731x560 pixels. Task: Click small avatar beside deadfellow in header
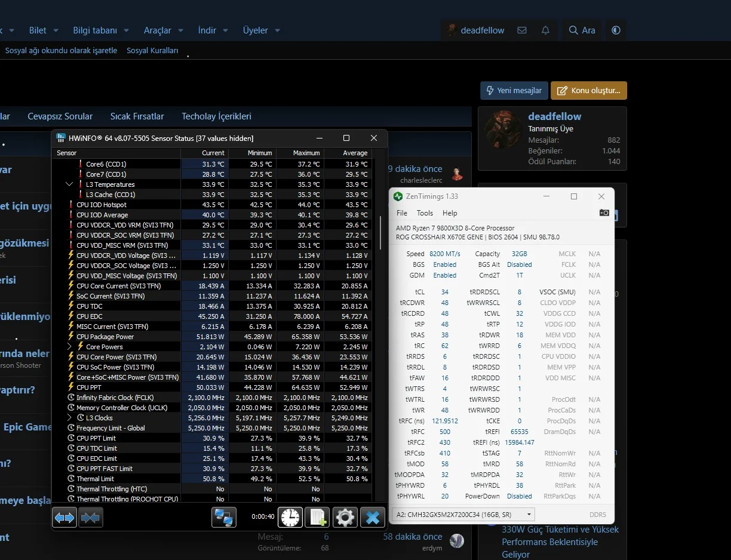click(451, 30)
